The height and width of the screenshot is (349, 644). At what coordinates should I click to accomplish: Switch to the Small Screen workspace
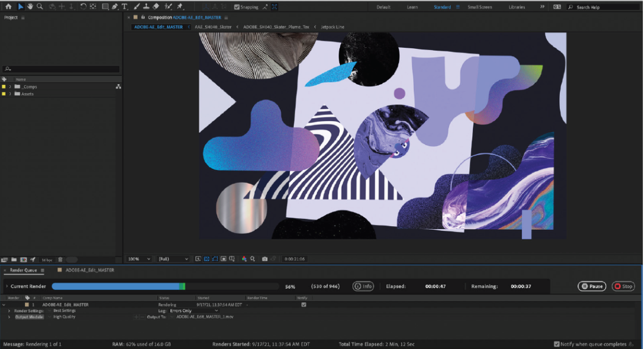(479, 7)
